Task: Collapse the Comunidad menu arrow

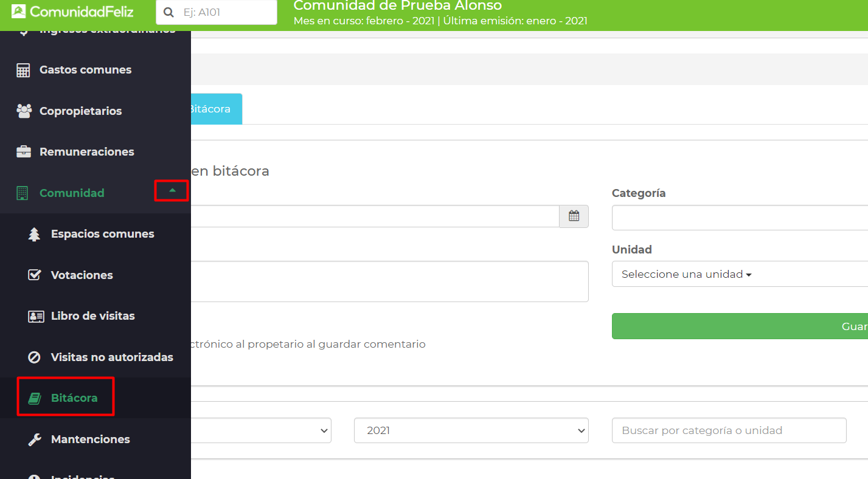Action: coord(172,191)
